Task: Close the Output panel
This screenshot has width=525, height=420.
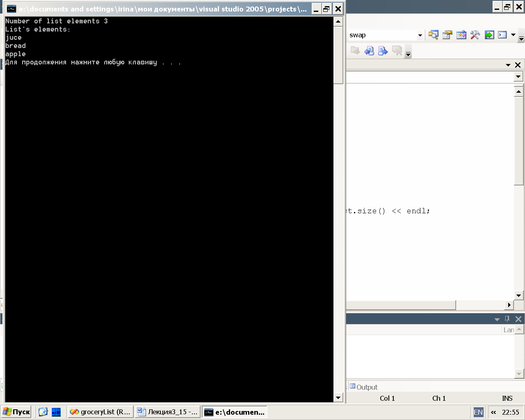Action: pos(518,319)
